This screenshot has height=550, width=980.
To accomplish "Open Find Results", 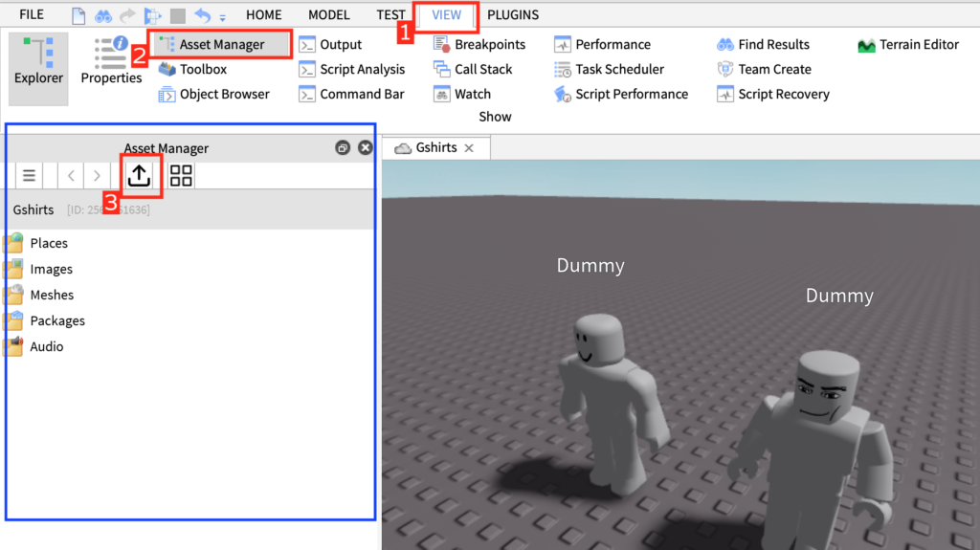I will [763, 44].
